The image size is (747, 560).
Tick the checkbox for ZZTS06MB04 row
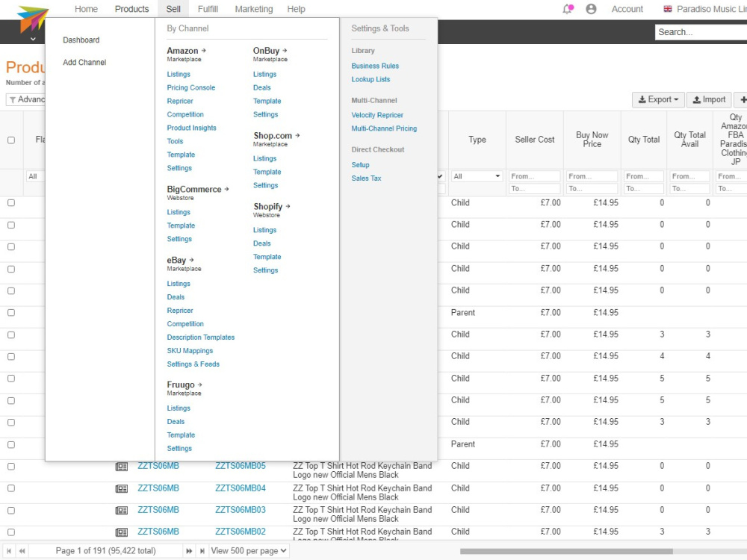click(11, 488)
